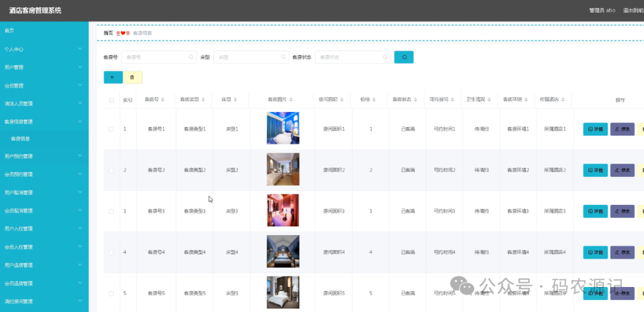Check the box for row 客房号2
644x312 pixels.
[112, 170]
